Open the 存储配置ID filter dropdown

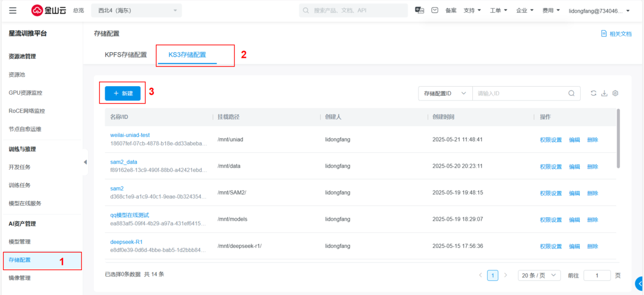445,94
